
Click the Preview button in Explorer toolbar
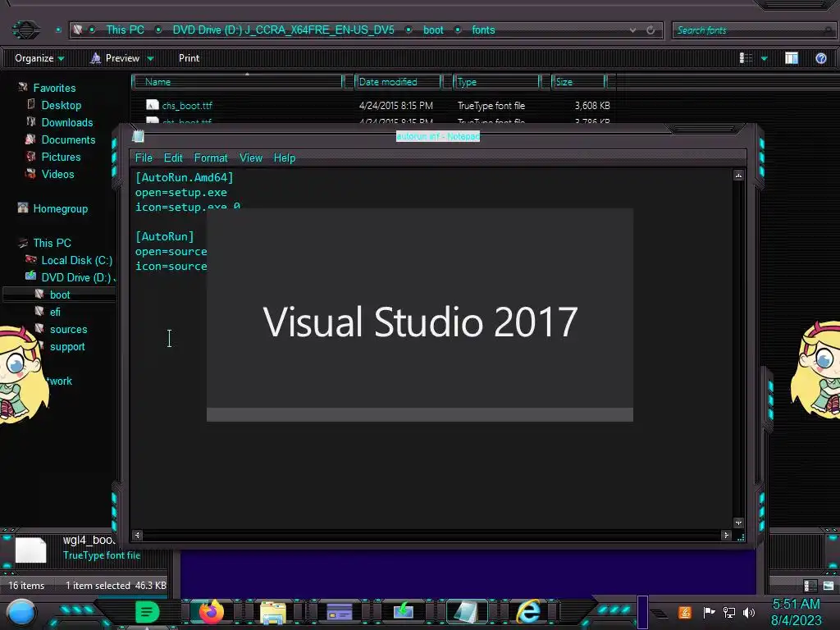[116, 58]
